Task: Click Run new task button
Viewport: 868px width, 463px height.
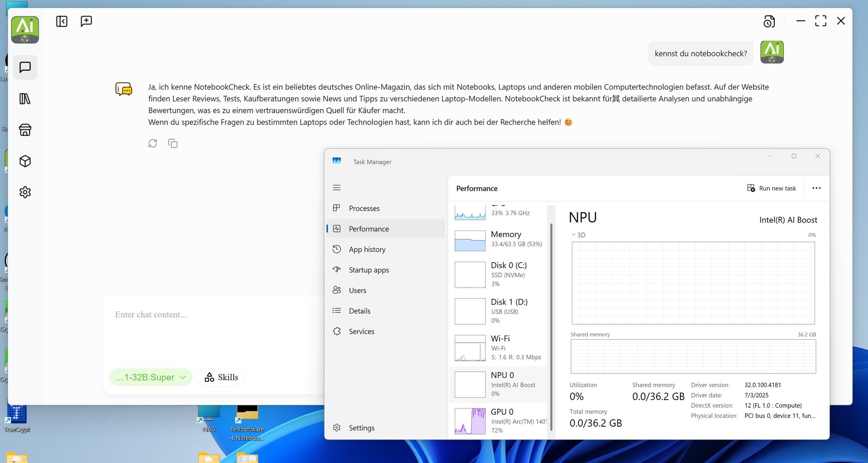Action: [772, 188]
